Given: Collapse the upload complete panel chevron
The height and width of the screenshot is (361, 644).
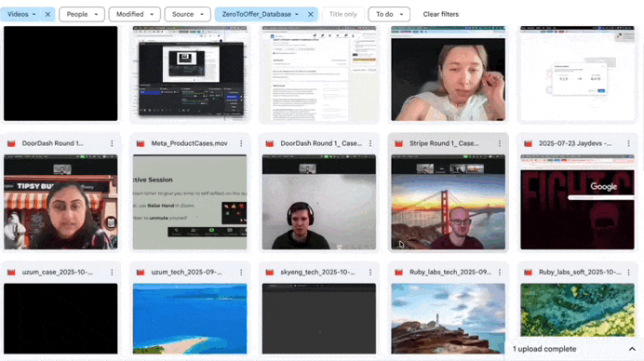Looking at the screenshot, I should click(x=632, y=349).
